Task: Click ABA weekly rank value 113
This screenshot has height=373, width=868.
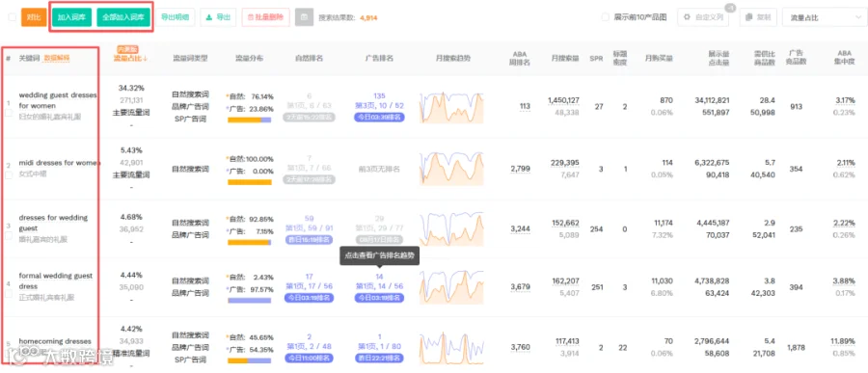Action: [x=525, y=106]
